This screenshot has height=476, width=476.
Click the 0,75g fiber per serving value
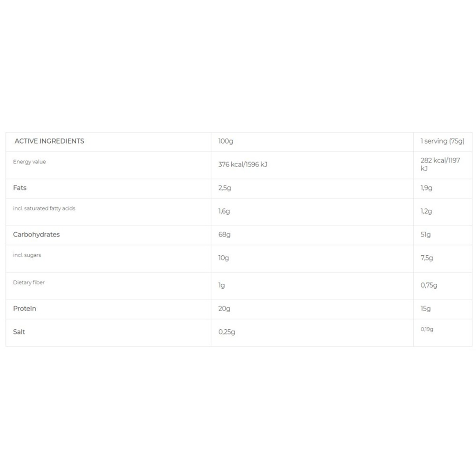429,286
